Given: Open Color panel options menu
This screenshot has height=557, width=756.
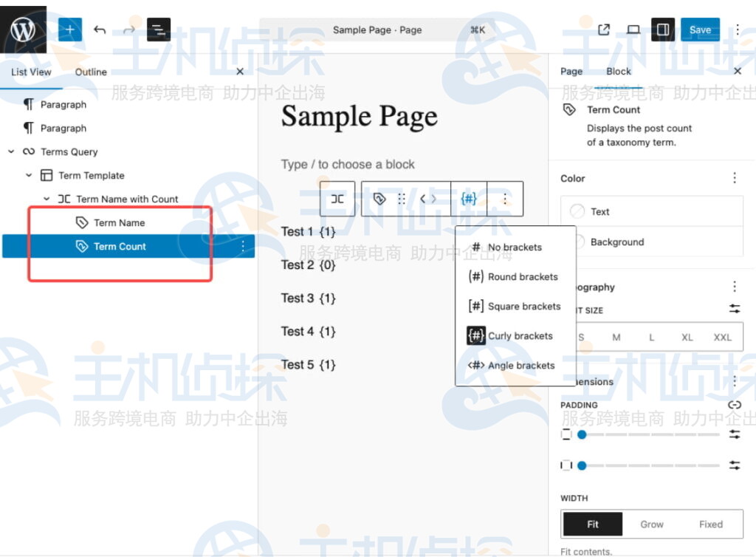Looking at the screenshot, I should [735, 178].
